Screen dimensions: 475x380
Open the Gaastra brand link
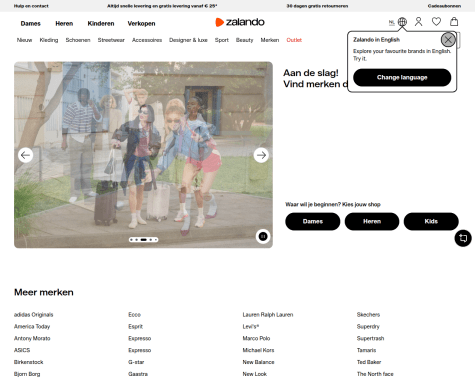[138, 374]
